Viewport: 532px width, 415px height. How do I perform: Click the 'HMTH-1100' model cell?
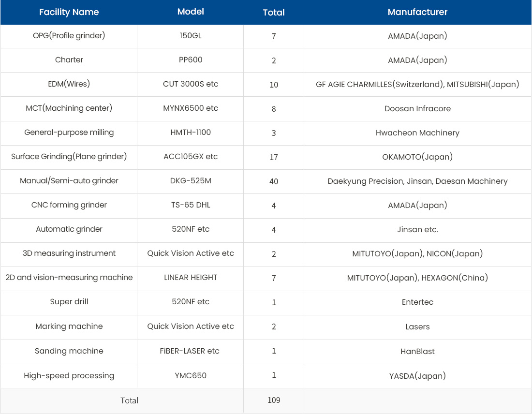191,133
